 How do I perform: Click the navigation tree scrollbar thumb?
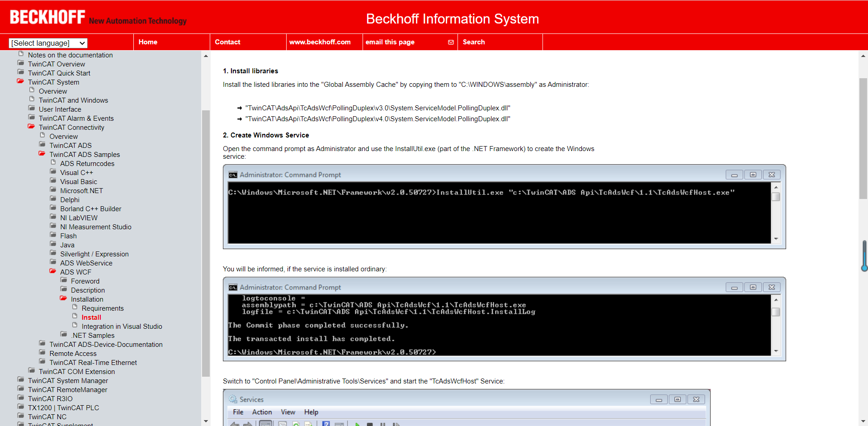pyautogui.click(x=206, y=243)
